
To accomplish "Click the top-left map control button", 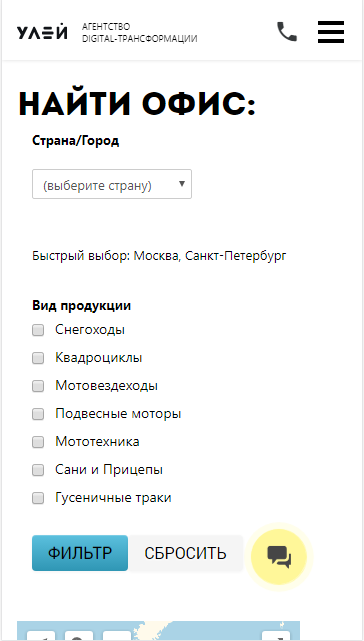I will pos(41,636).
